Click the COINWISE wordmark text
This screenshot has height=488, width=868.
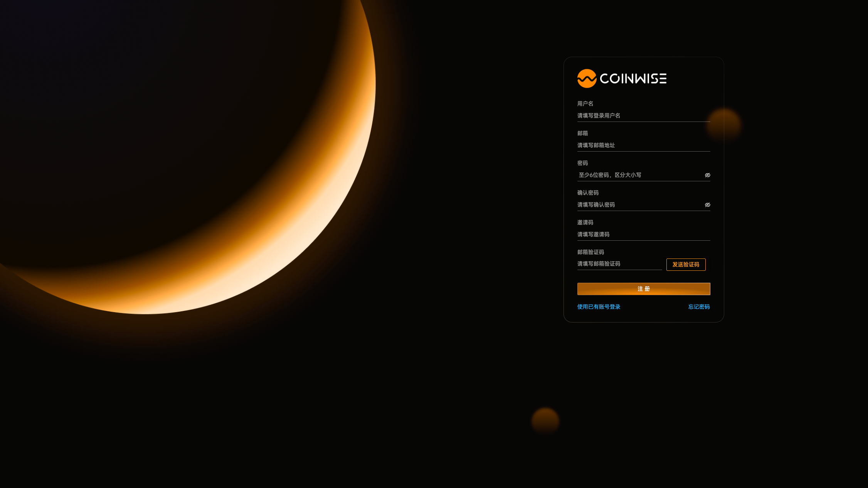pyautogui.click(x=633, y=79)
